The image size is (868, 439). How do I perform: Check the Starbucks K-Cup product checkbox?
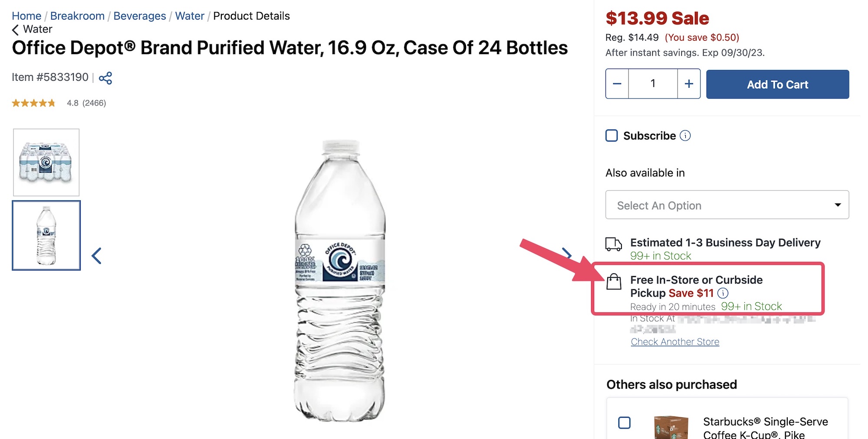624,422
